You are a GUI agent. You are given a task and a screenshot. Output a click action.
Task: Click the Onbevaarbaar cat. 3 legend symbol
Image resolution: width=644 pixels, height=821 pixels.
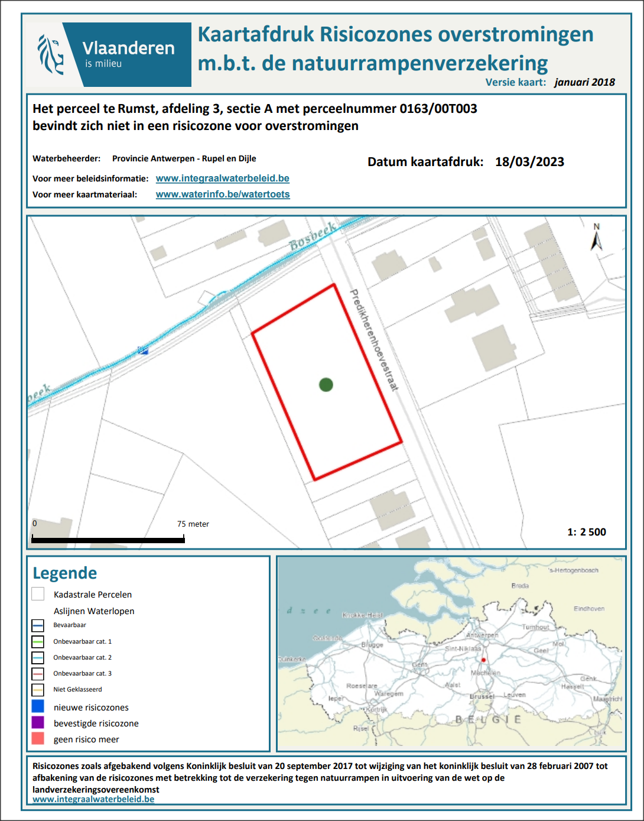(x=38, y=674)
